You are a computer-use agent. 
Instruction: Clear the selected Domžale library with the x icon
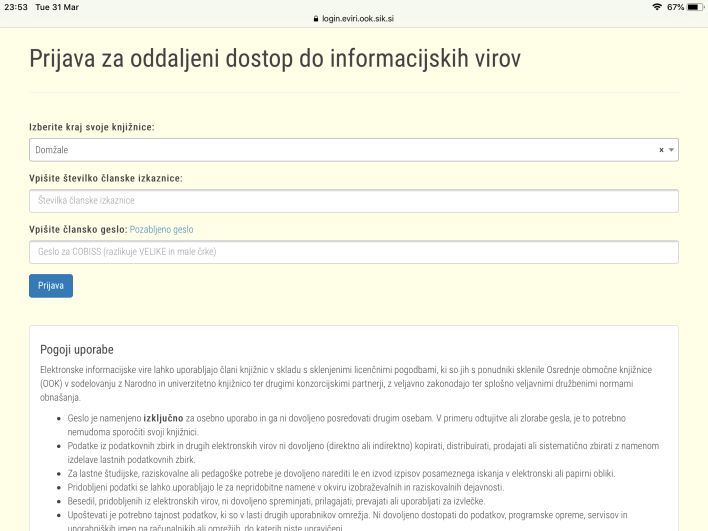coord(661,150)
